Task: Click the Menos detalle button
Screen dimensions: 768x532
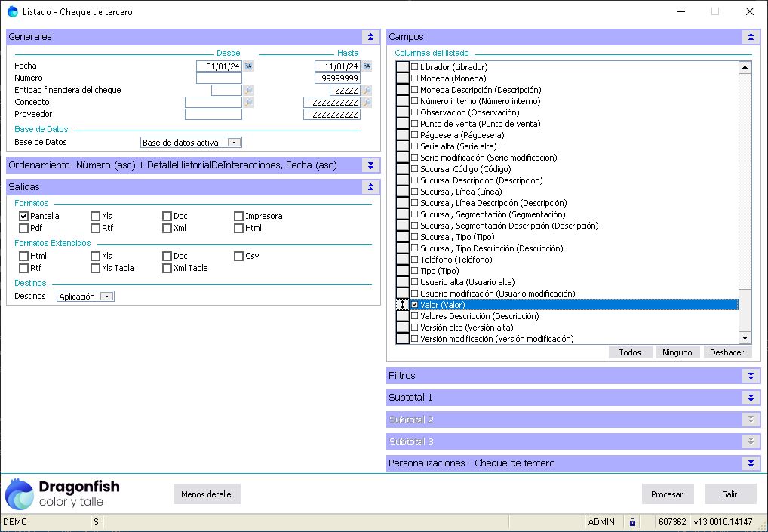Action: pyautogui.click(x=206, y=494)
